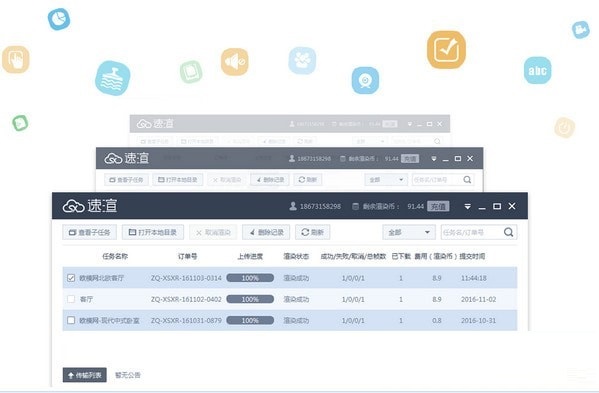Viewport: 599px width, 393px height.
Task: Click the 上传进度 column header
Action: [250, 256]
